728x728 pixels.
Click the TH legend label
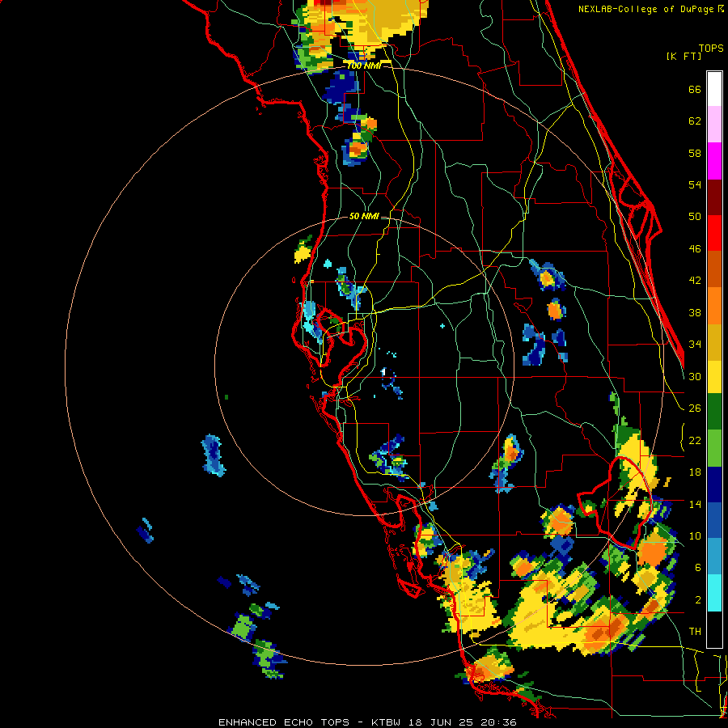(x=695, y=632)
